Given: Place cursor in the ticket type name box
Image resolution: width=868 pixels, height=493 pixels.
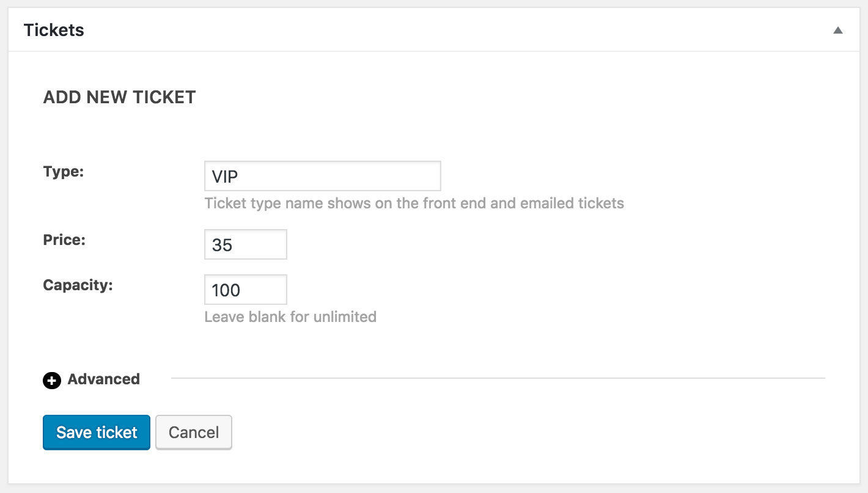Looking at the screenshot, I should (323, 175).
